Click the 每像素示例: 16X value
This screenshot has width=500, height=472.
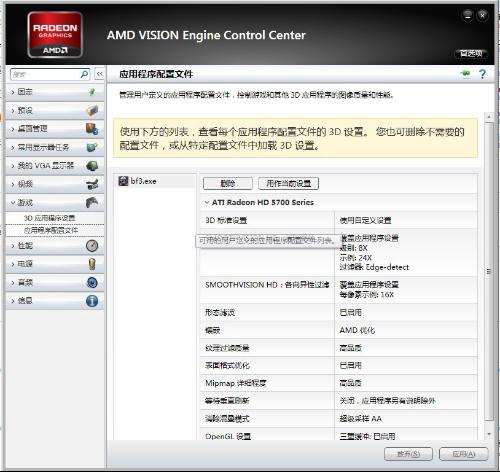coord(367,295)
